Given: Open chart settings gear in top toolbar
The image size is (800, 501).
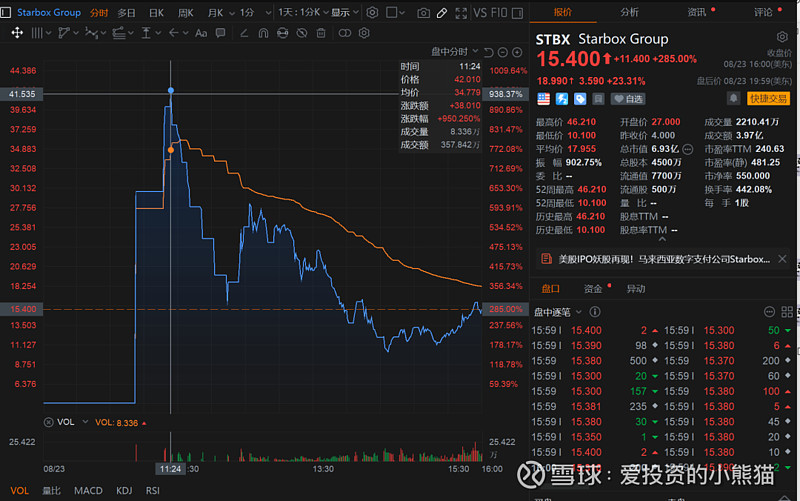Looking at the screenshot, I should (x=372, y=13).
